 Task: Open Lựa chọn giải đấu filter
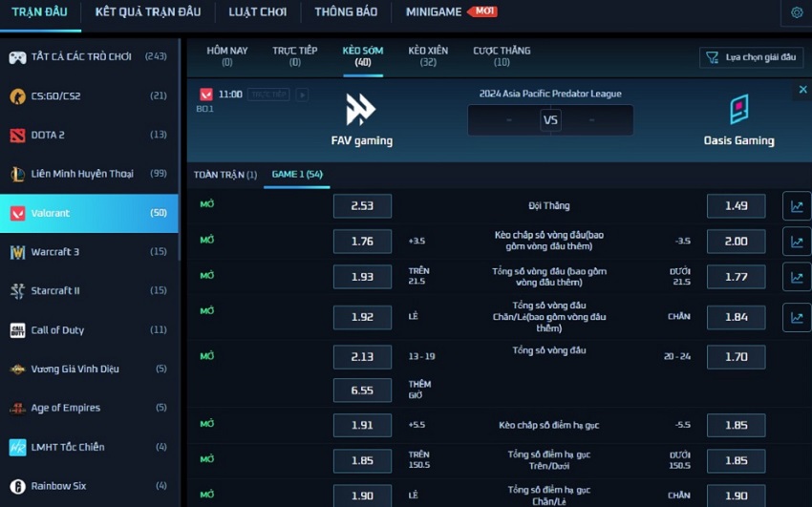[752, 57]
